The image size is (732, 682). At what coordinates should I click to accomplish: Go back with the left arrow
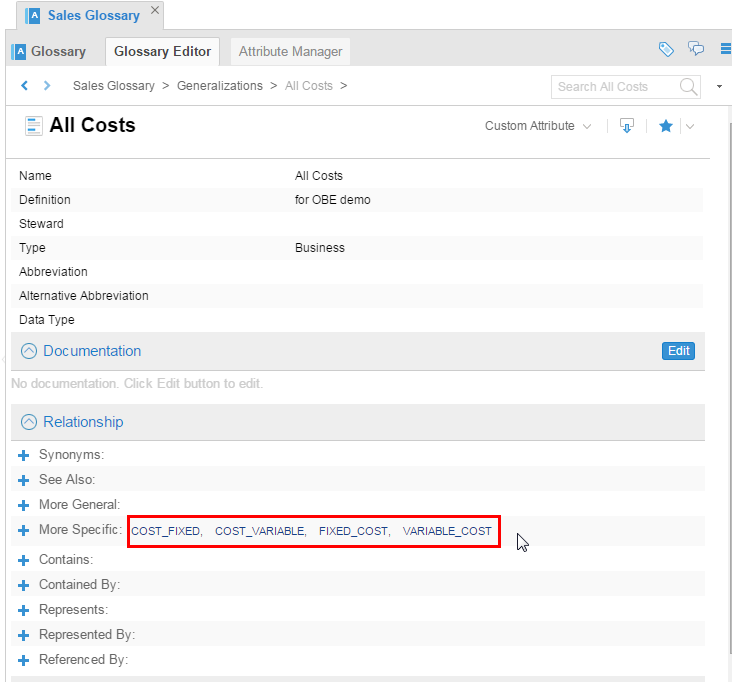click(x=25, y=86)
